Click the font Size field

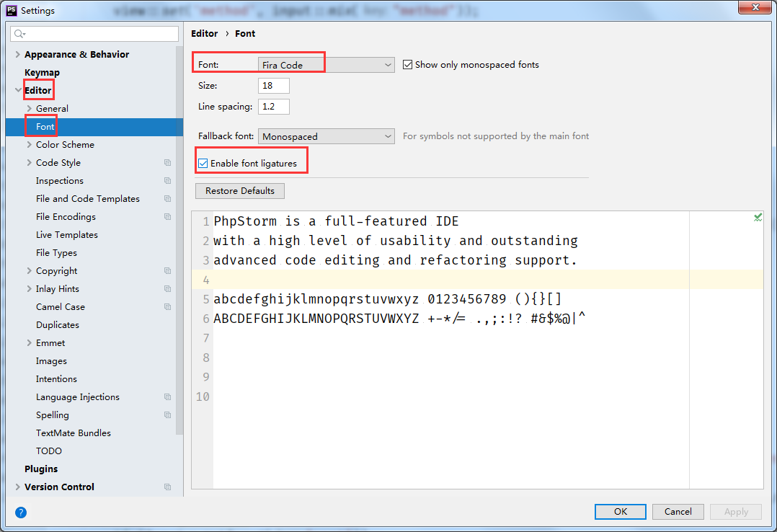[x=274, y=86]
